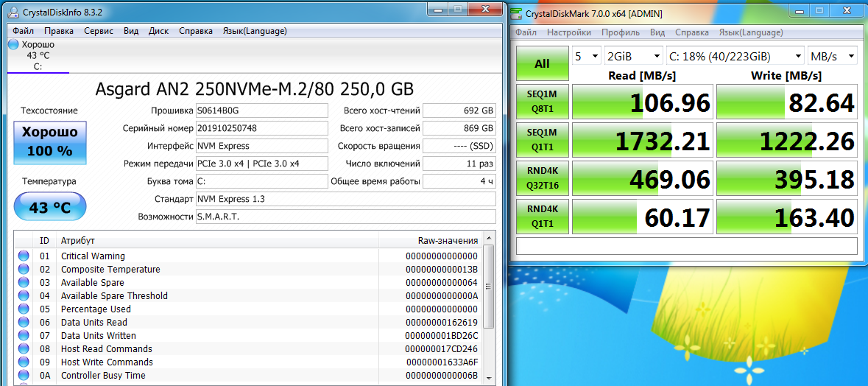This screenshot has height=386, width=868.
Task: Click the Интерфейс field NVM Express
Action: [x=262, y=146]
